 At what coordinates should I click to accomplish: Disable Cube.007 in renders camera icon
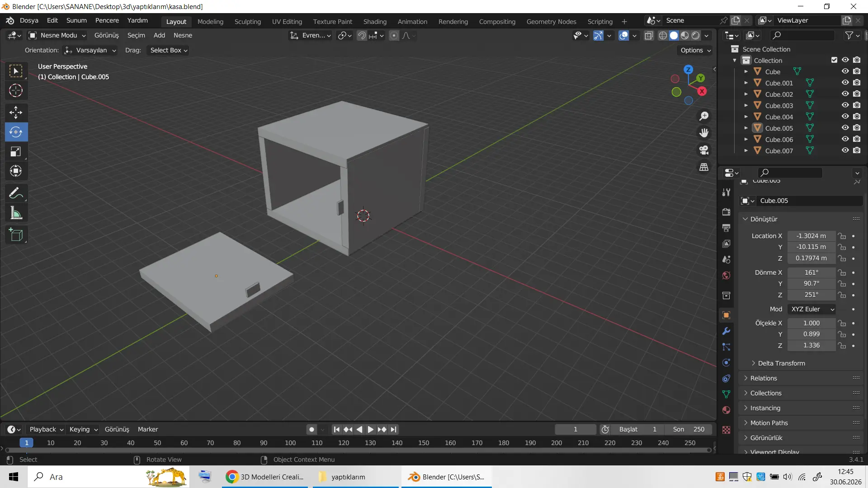(x=857, y=150)
